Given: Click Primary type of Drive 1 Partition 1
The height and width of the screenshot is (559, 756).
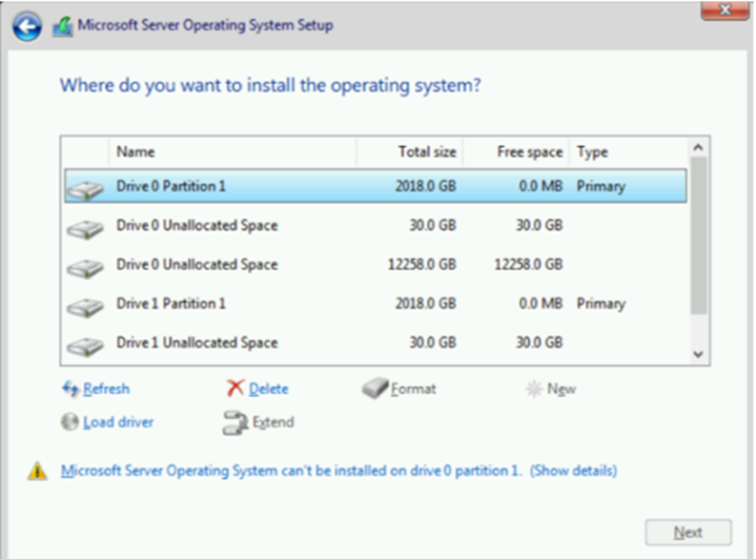Looking at the screenshot, I should pos(602,304).
